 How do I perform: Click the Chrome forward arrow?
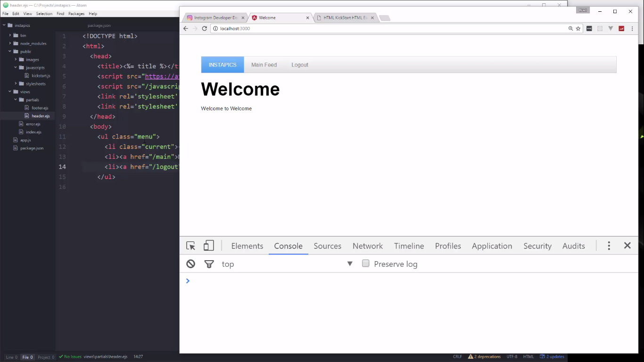coord(195,28)
